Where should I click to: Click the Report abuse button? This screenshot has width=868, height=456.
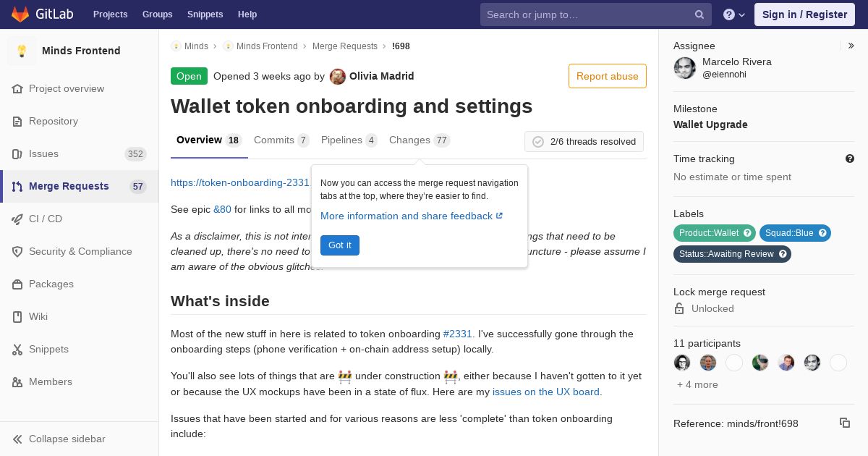608,76
